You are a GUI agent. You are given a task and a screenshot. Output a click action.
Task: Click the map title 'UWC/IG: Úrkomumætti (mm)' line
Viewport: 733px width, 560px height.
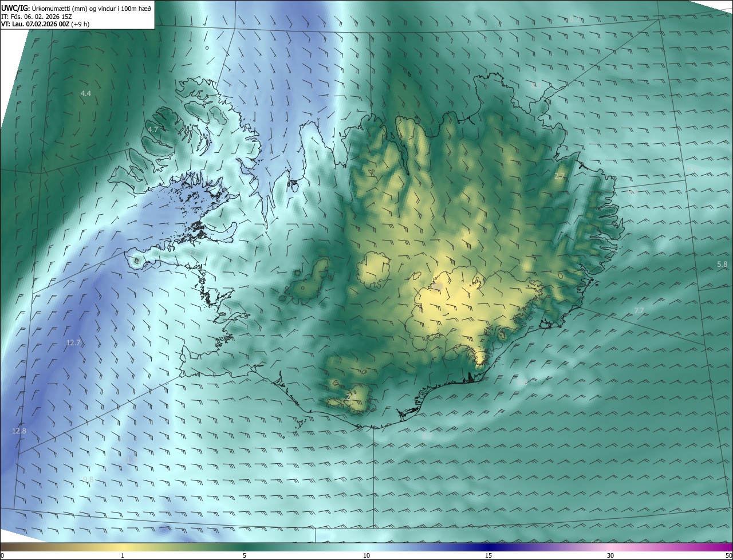[76, 7]
